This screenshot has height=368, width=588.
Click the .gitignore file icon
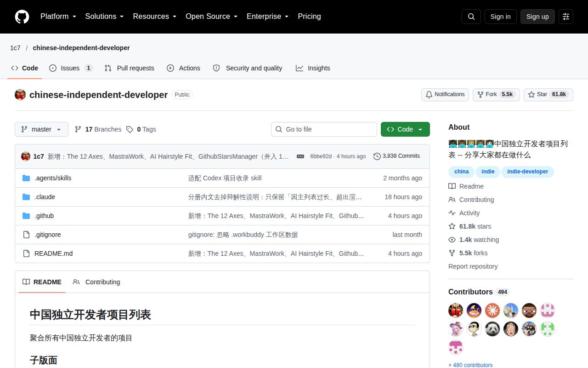(x=26, y=235)
